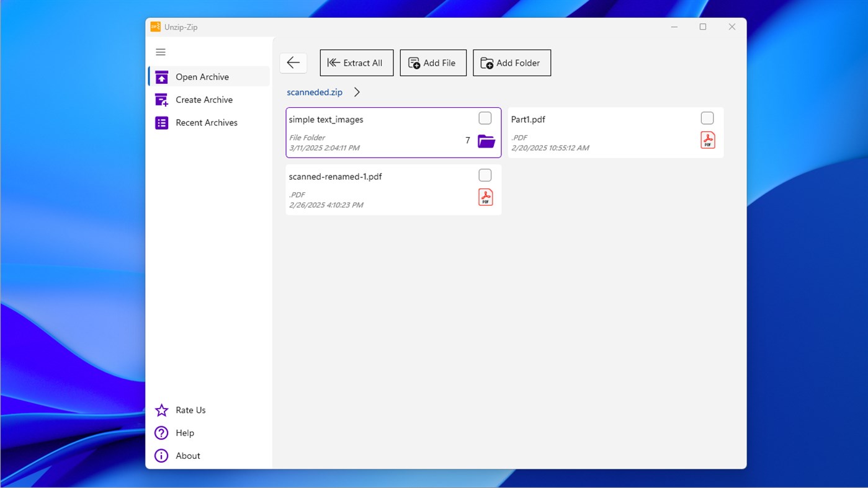Open the scanneded.zip breadcrumb link

(x=314, y=92)
